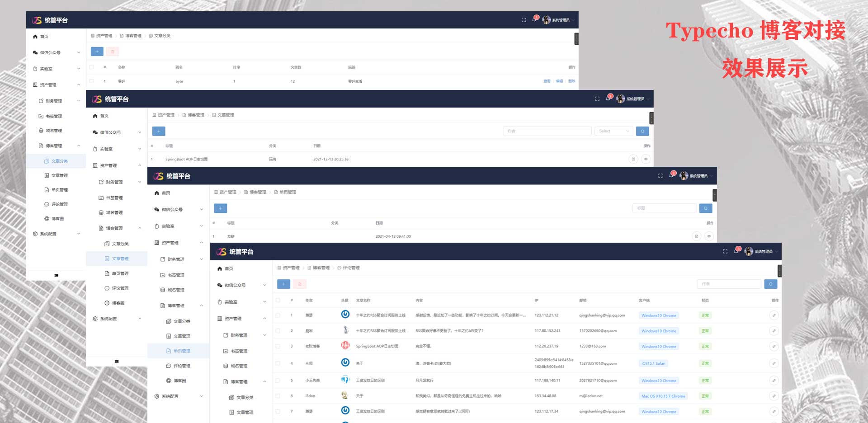Open notification bell in 文章分类 window
This screenshot has height=423, width=868.
click(534, 20)
